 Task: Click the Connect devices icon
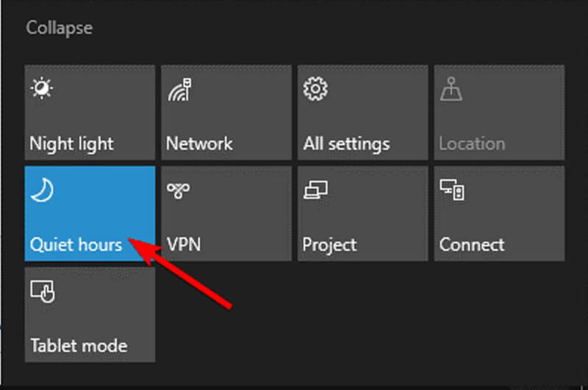coord(452,190)
